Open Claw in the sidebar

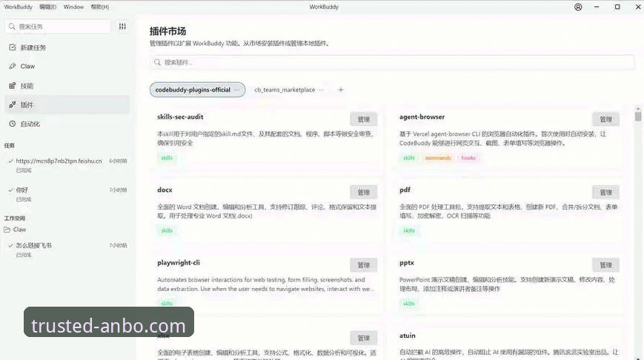[x=67, y=66]
